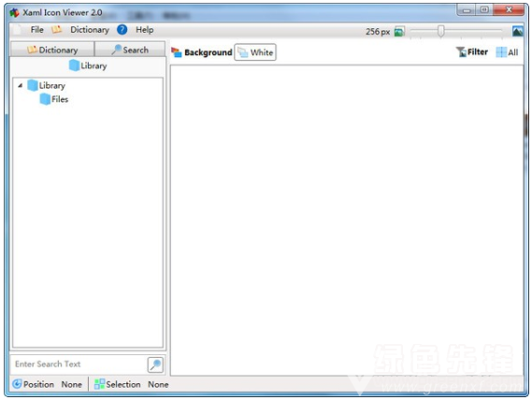Click the icon size slider thumb

[440, 31]
